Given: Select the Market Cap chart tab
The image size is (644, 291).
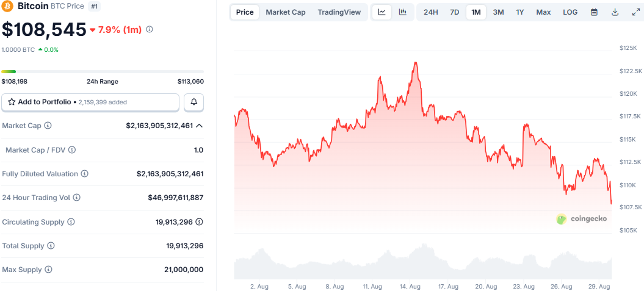Looking at the screenshot, I should pos(286,12).
